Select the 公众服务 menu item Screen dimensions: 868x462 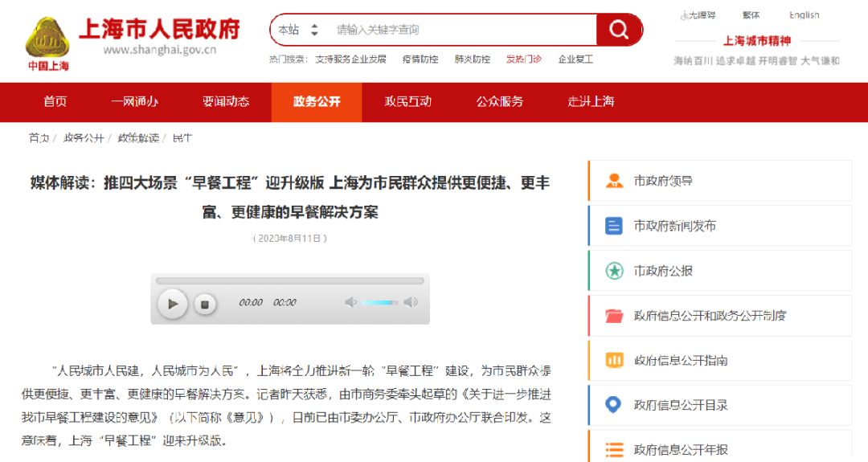pyautogui.click(x=499, y=101)
